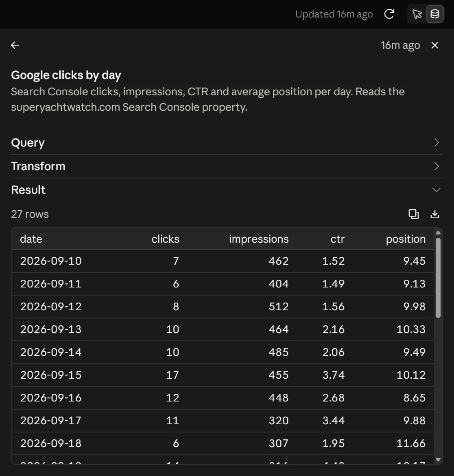Image resolution: width=454 pixels, height=476 pixels.
Task: Click impressions value 448
Action: [x=278, y=398]
